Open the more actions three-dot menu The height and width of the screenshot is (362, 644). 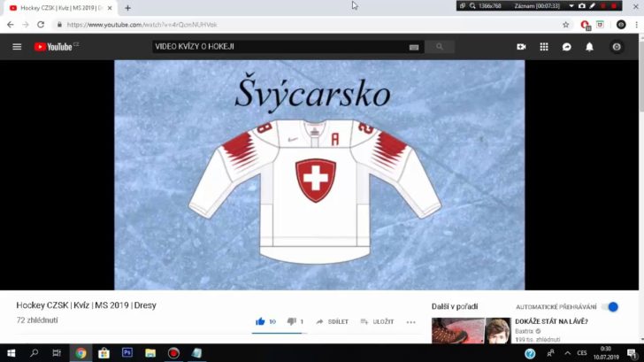click(410, 321)
